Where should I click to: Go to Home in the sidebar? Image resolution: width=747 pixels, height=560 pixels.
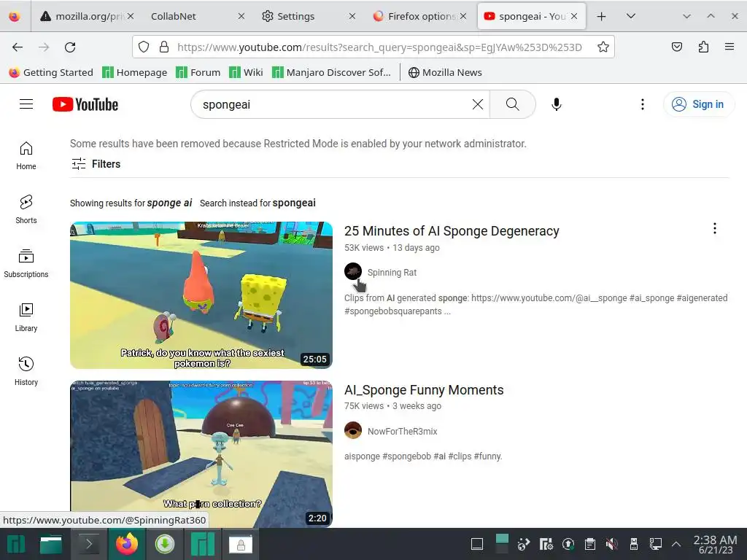pyautogui.click(x=26, y=156)
